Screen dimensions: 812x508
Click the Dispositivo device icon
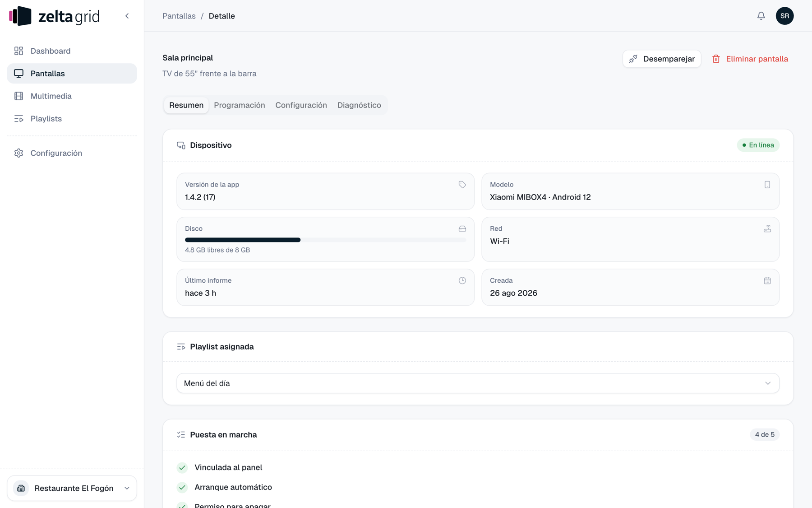[x=181, y=145]
